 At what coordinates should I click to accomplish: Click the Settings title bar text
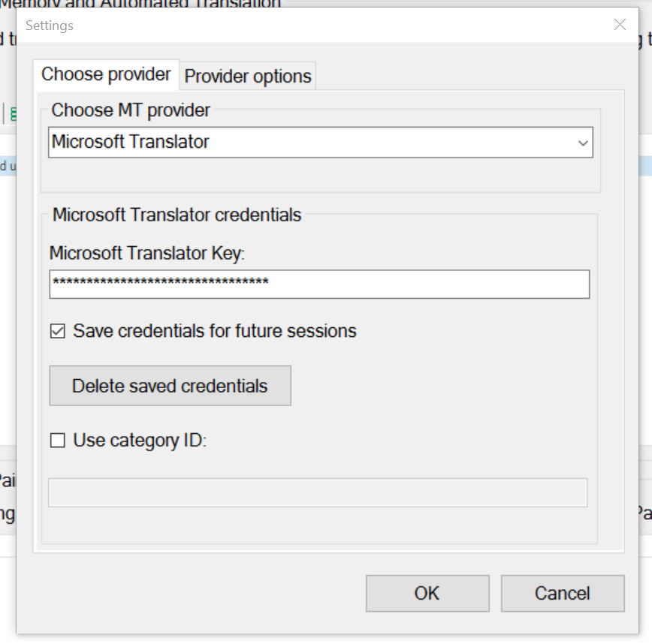click(50, 26)
